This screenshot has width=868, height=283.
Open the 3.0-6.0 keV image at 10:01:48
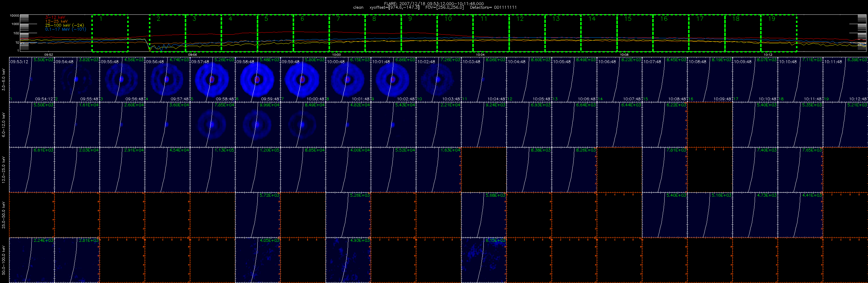click(x=393, y=79)
